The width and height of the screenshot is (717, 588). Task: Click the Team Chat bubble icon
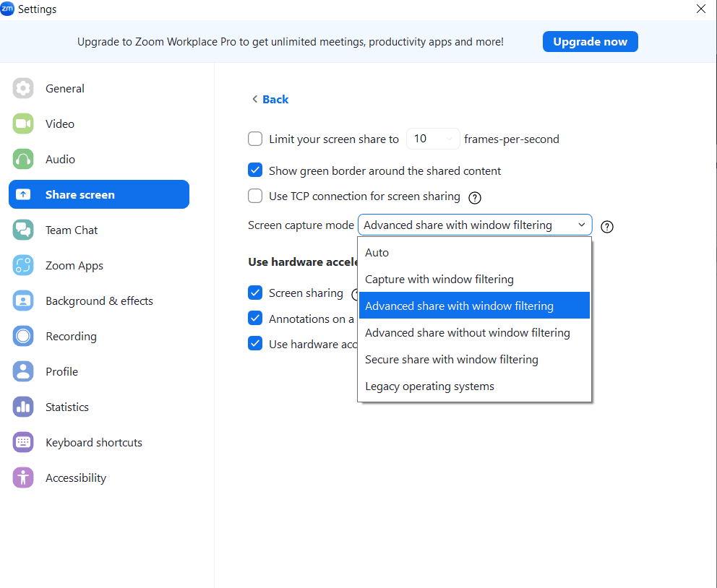[23, 230]
